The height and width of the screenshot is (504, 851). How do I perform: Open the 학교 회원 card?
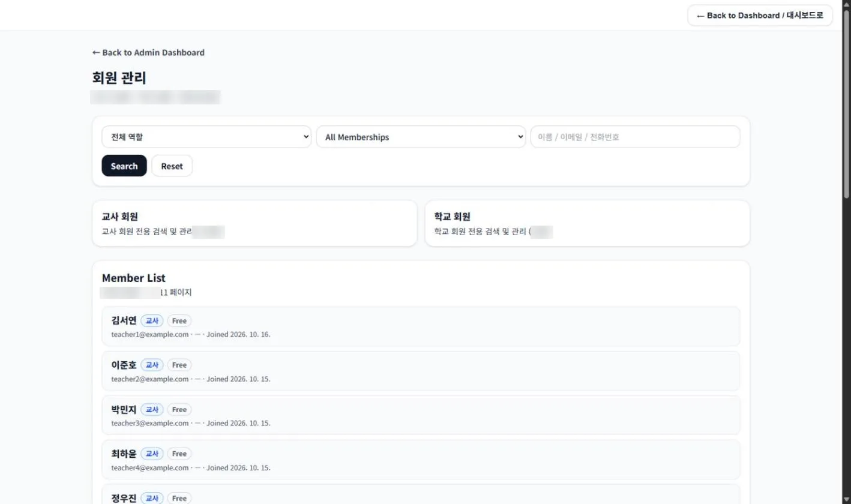point(587,223)
